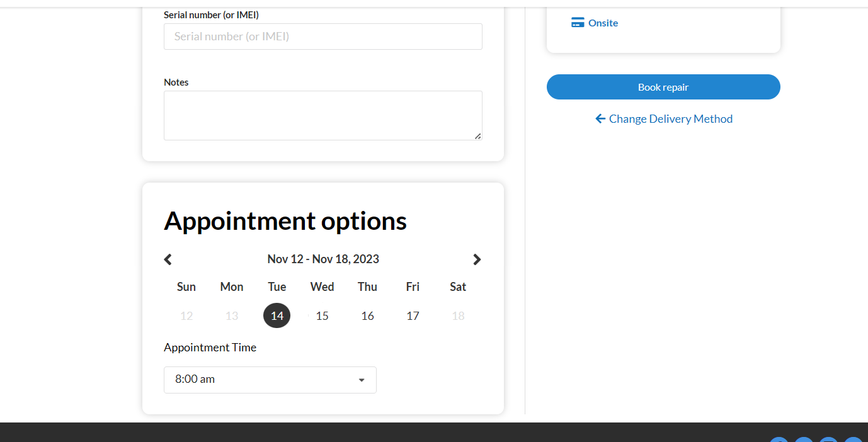Screen dimensions: 868x442
Task: Advance to the next week in the calendar
Action: [x=477, y=259]
